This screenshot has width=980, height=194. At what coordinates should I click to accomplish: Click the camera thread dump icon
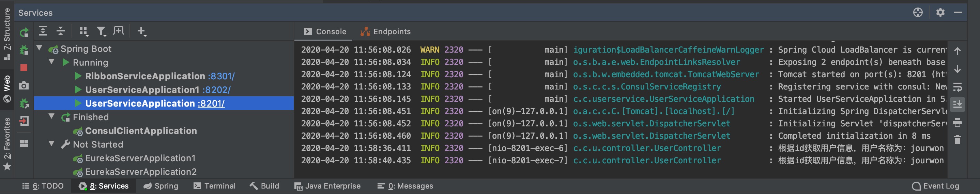[24, 86]
